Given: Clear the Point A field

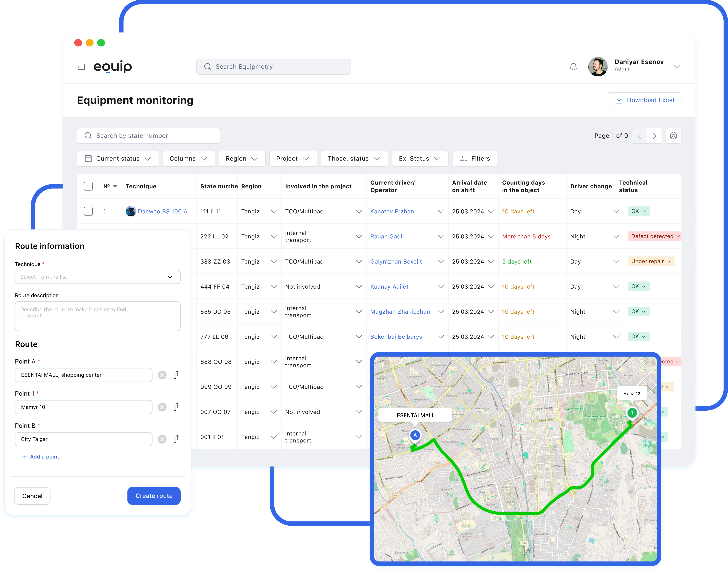Looking at the screenshot, I should tap(162, 375).
